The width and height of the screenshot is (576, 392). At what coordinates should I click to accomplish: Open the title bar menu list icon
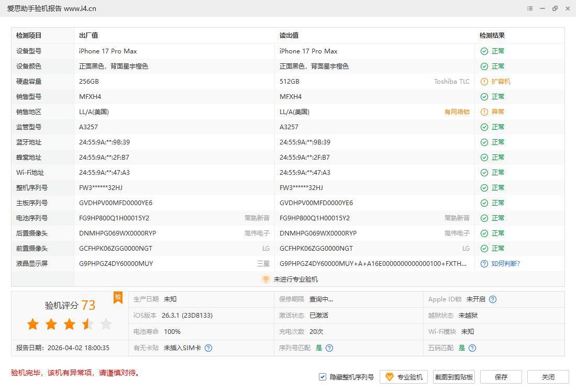(530, 8)
